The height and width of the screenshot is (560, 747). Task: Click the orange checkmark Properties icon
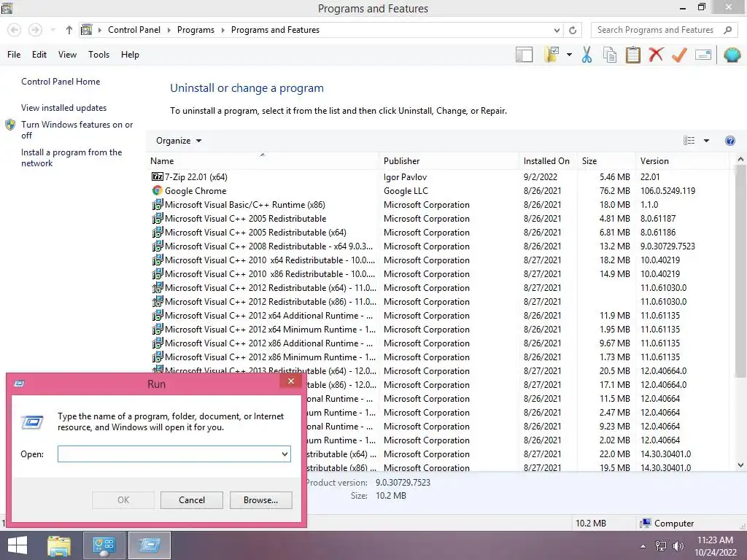pyautogui.click(x=679, y=55)
